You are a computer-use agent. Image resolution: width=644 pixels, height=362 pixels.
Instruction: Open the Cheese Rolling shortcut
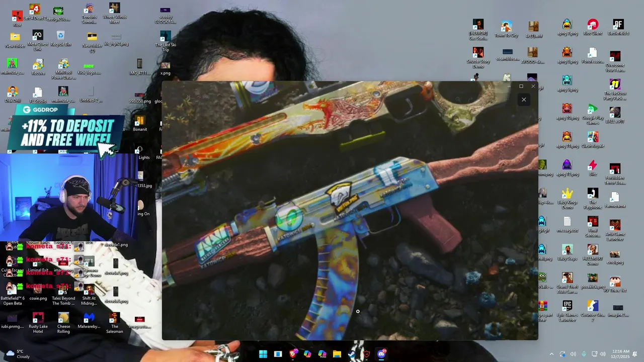tap(63, 323)
